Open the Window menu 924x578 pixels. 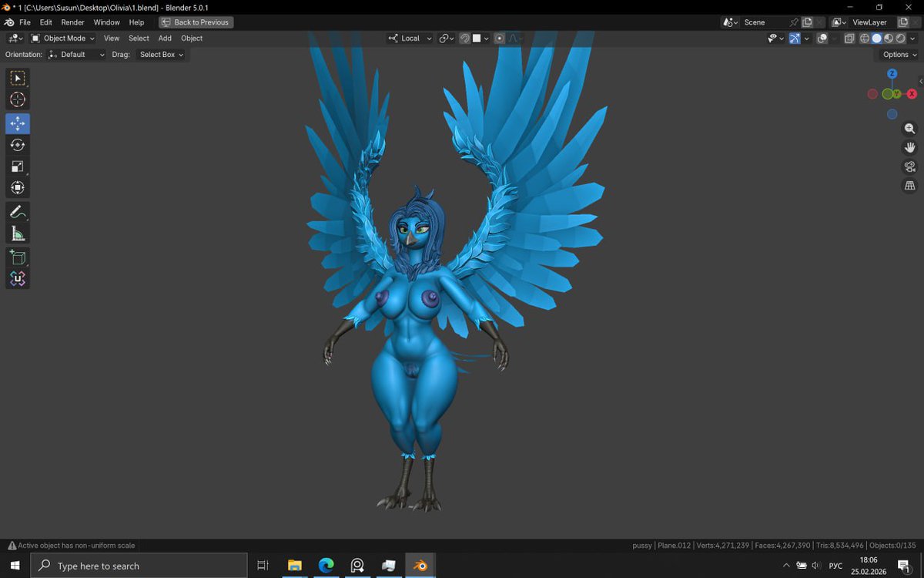[107, 22]
